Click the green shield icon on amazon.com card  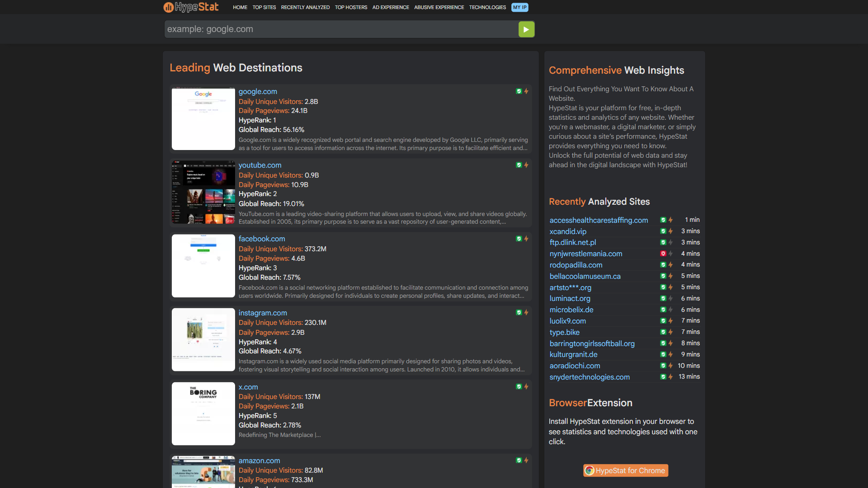point(519,460)
